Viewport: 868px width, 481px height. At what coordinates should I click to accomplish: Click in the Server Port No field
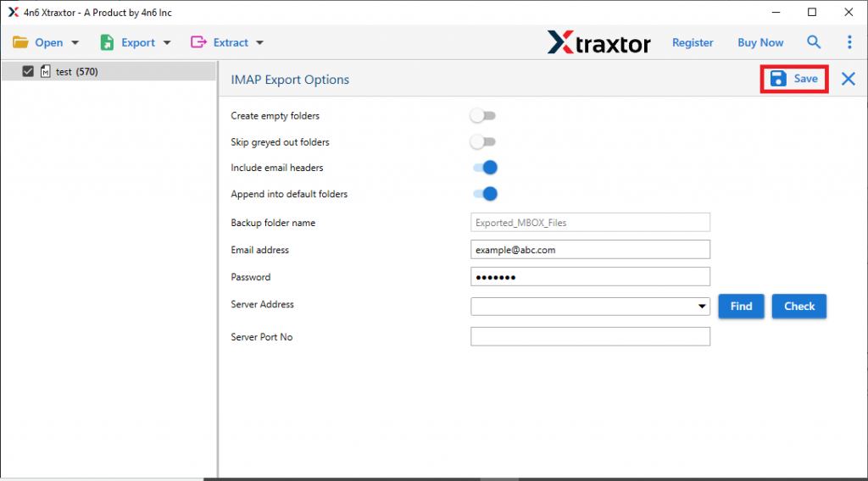(590, 337)
